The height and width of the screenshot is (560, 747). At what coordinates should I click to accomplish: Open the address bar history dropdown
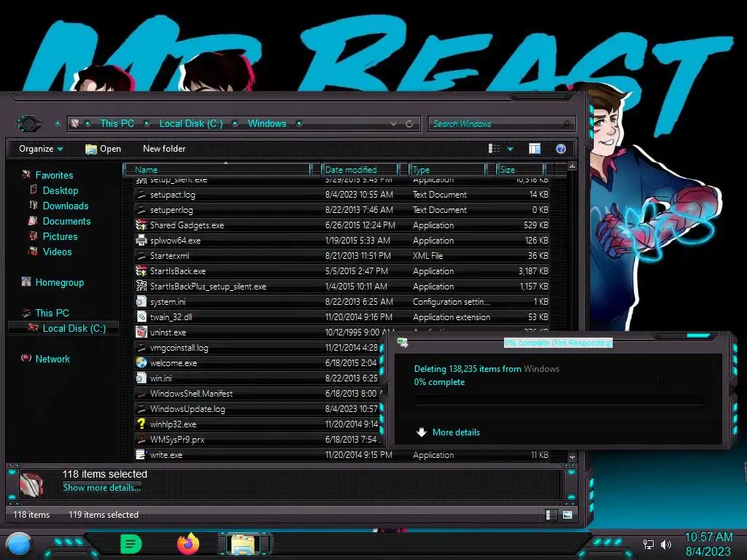pos(393,124)
